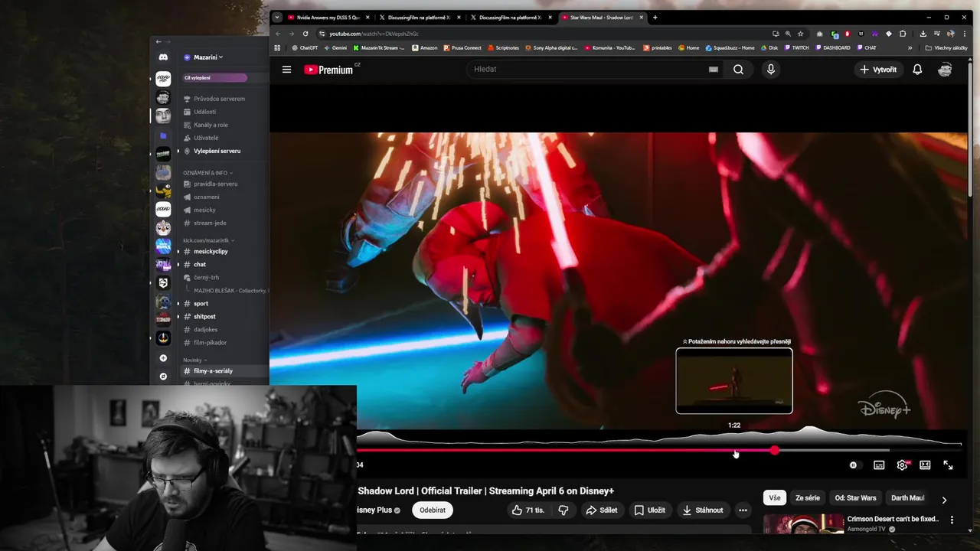The height and width of the screenshot is (551, 980).
Task: Subscribe with the Odebírat button
Action: [433, 510]
